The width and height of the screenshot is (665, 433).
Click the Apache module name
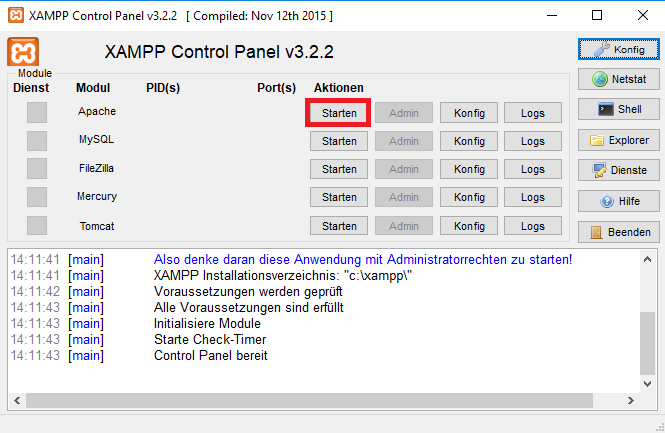[x=97, y=111]
